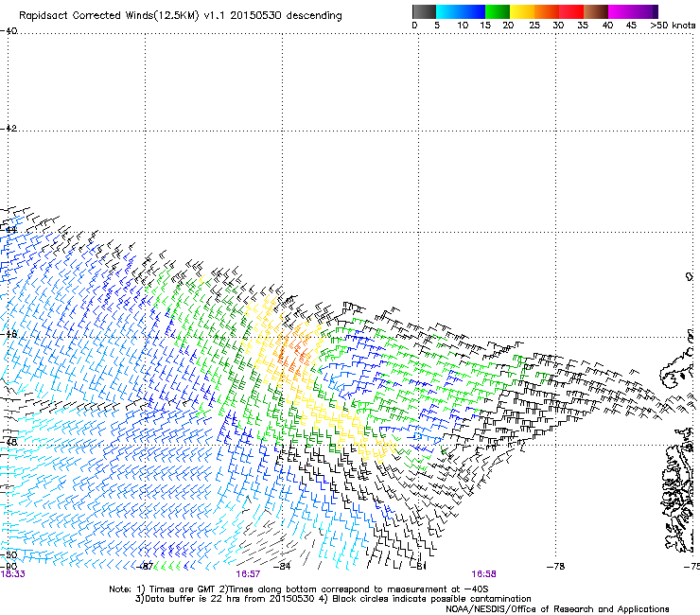Click the purple 45-50 knots legend segment
The height and width of the screenshot is (615, 700).
[645, 11]
